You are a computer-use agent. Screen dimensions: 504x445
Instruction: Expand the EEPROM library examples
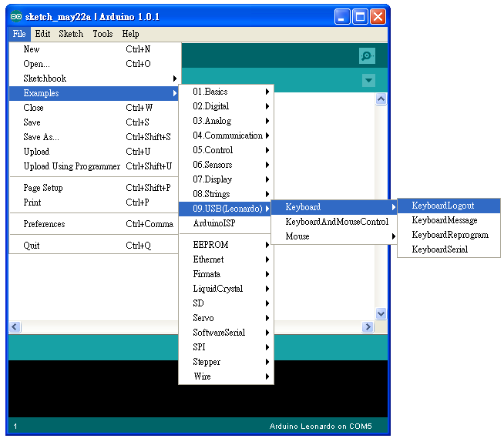(227, 245)
